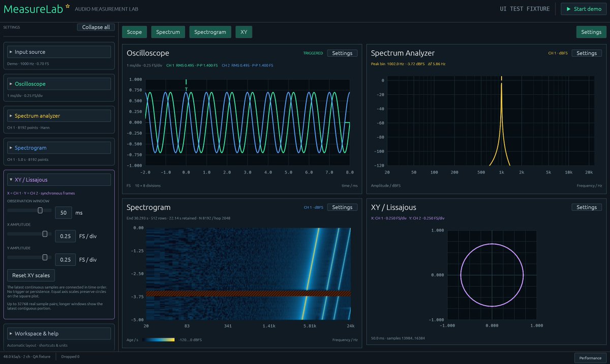Toggle the Scope panel button
The width and height of the screenshot is (610, 364).
tap(134, 32)
